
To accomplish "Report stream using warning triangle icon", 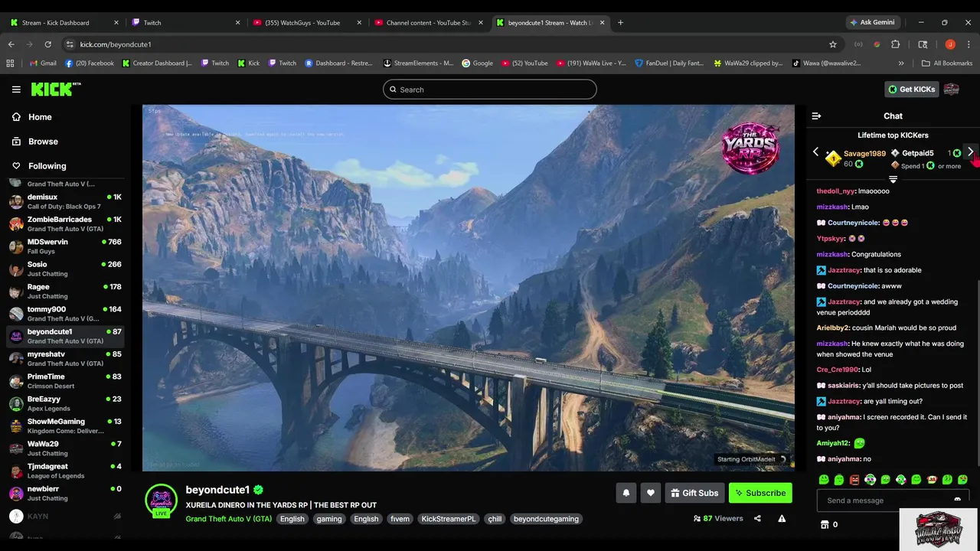I will 782,518.
